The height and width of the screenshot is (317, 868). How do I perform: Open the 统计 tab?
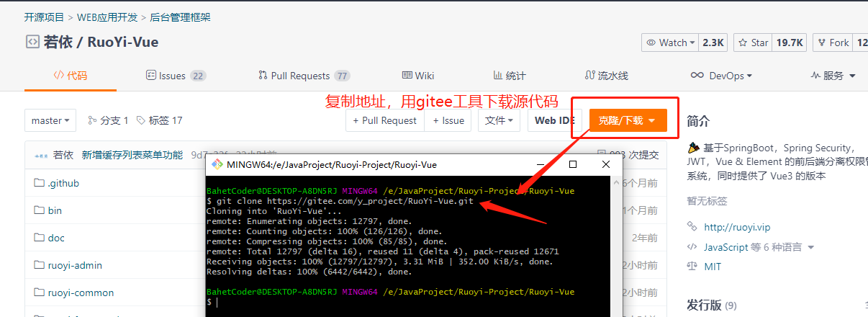point(510,76)
